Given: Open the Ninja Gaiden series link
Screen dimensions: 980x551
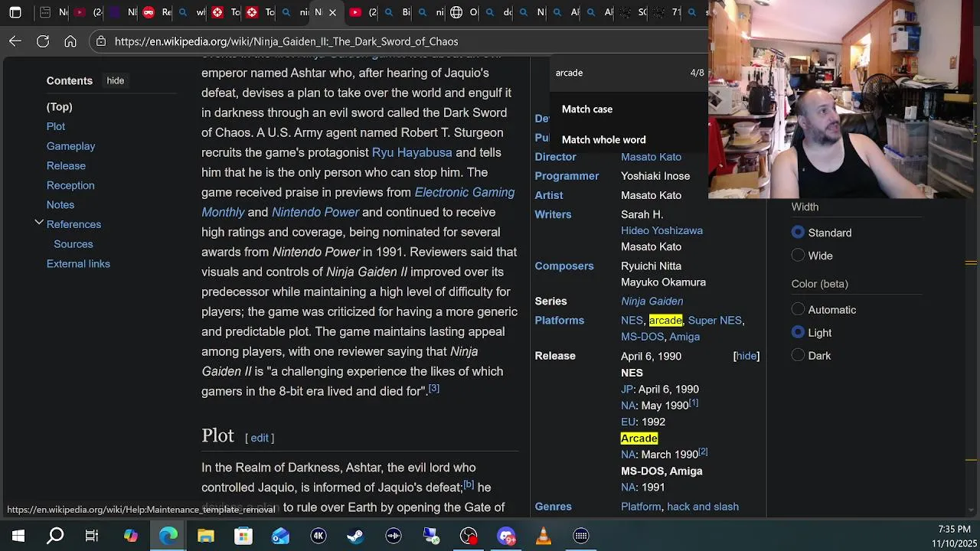Looking at the screenshot, I should [x=652, y=302].
